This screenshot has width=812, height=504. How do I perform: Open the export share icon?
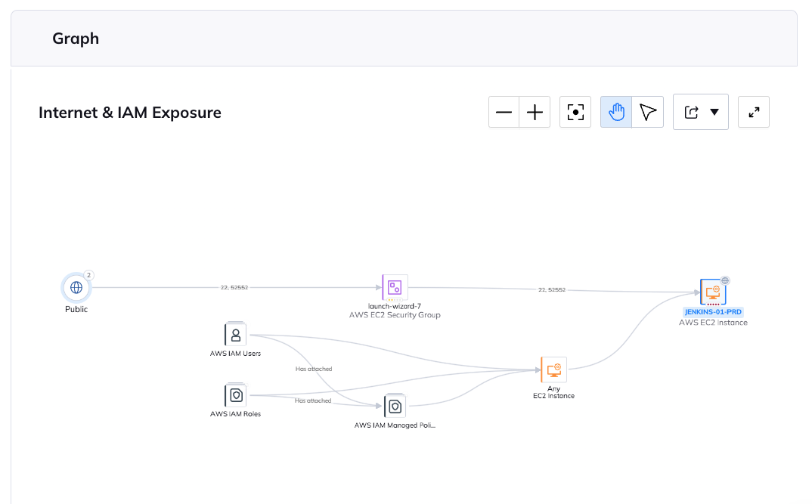(691, 112)
